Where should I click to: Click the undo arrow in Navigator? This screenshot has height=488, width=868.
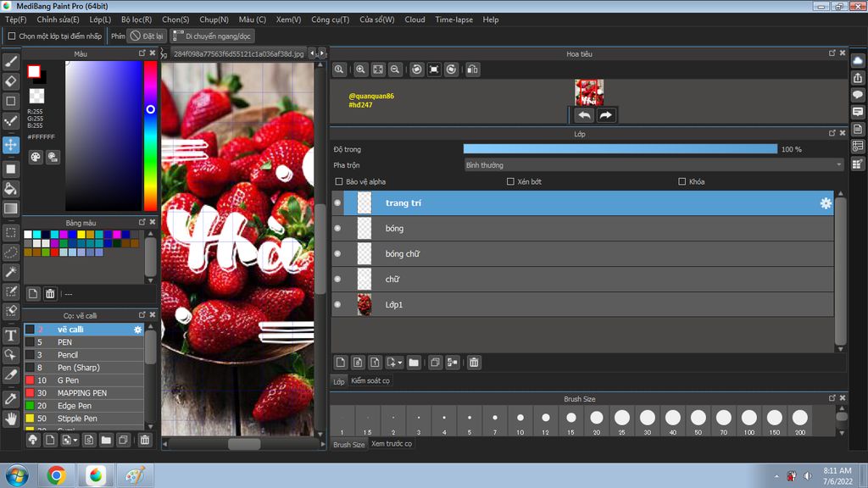584,115
